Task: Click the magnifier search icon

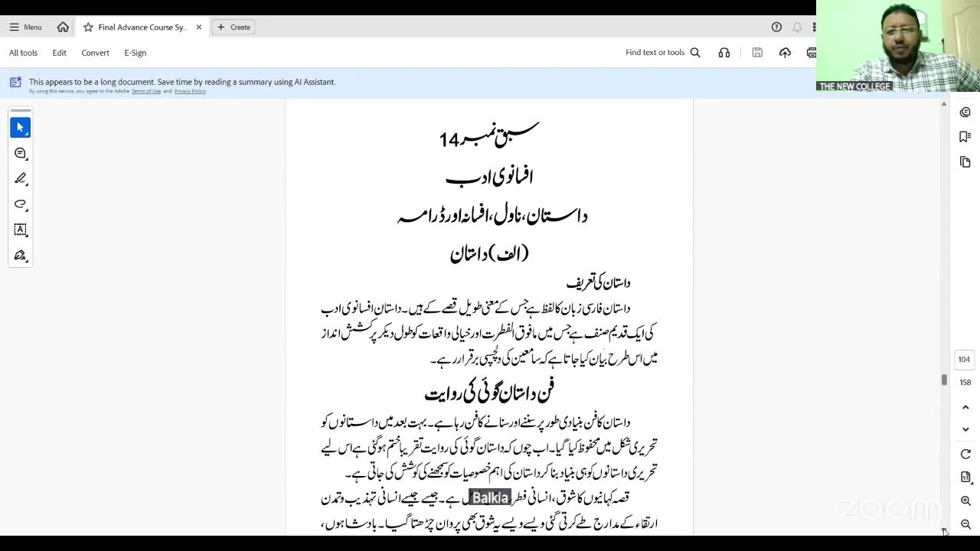Action: [695, 53]
